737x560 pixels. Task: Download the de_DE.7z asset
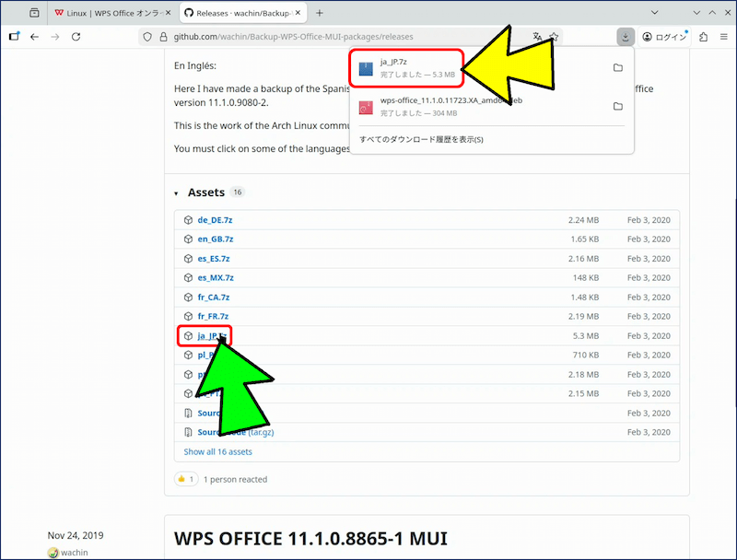(x=213, y=220)
